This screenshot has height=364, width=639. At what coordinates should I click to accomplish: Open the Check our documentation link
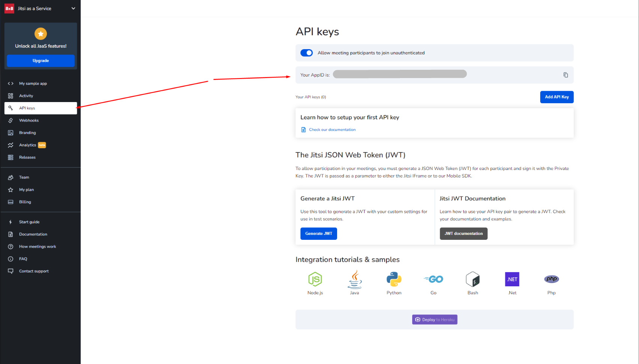(x=332, y=130)
